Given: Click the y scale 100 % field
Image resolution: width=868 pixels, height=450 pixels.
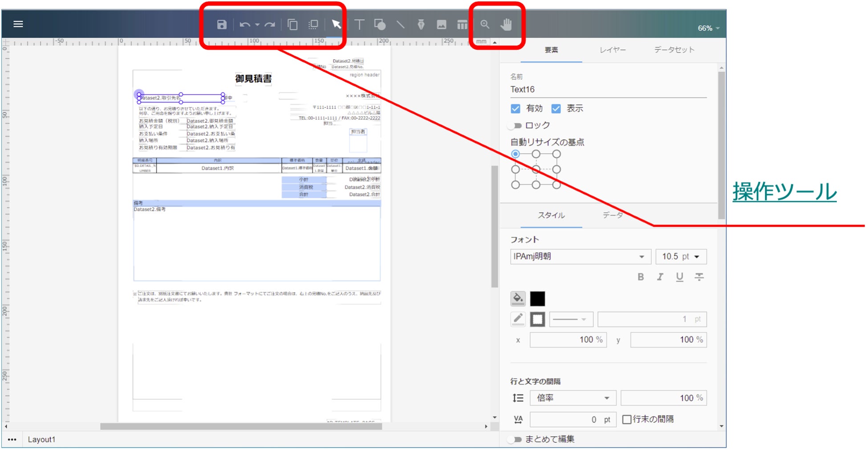Looking at the screenshot, I should (x=669, y=340).
